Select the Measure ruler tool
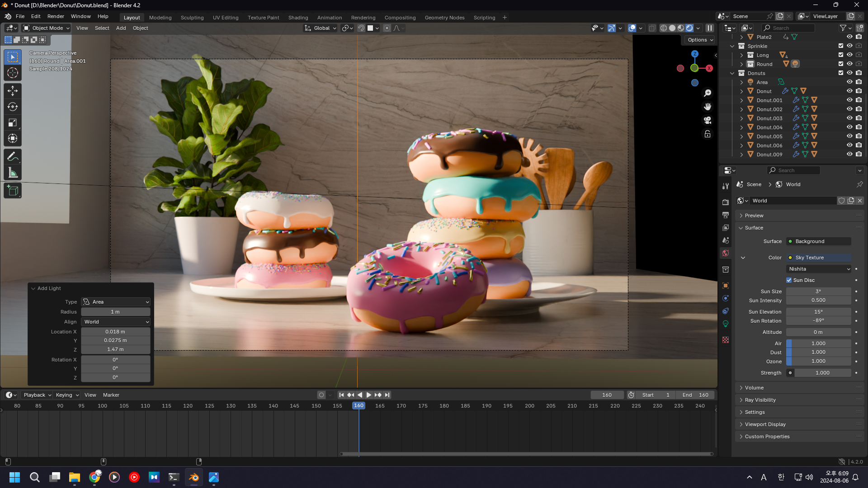Screen dimensions: 868x488 point(13,173)
